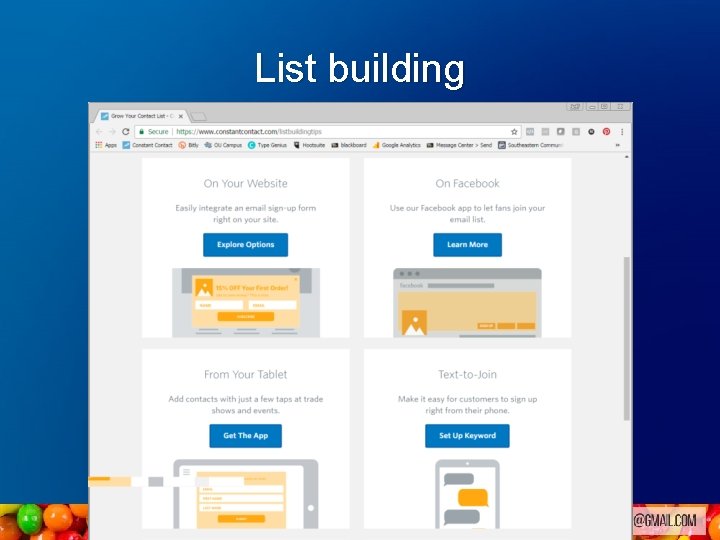Image resolution: width=720 pixels, height=540 pixels.
Task: Show more bookmarks with the overflow chevron
Action: click(x=618, y=145)
